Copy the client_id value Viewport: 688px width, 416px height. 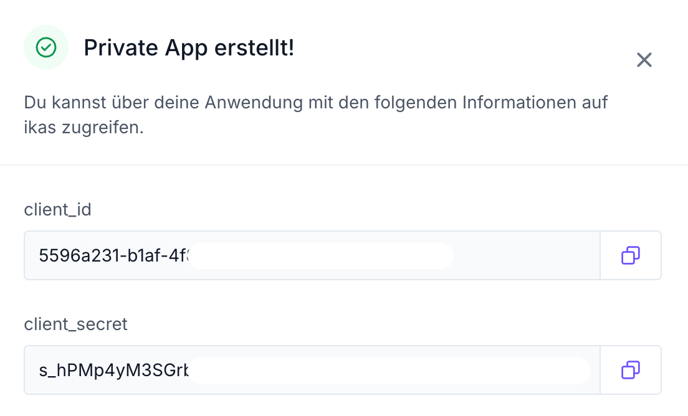point(631,255)
